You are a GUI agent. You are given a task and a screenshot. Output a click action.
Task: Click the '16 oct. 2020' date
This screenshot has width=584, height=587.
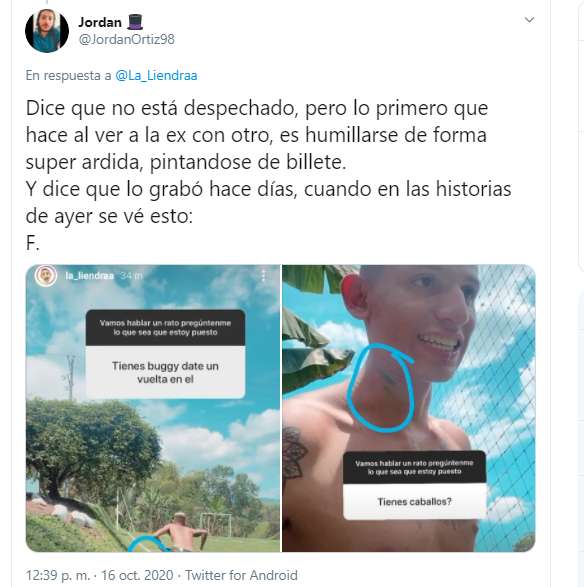pos(137,575)
